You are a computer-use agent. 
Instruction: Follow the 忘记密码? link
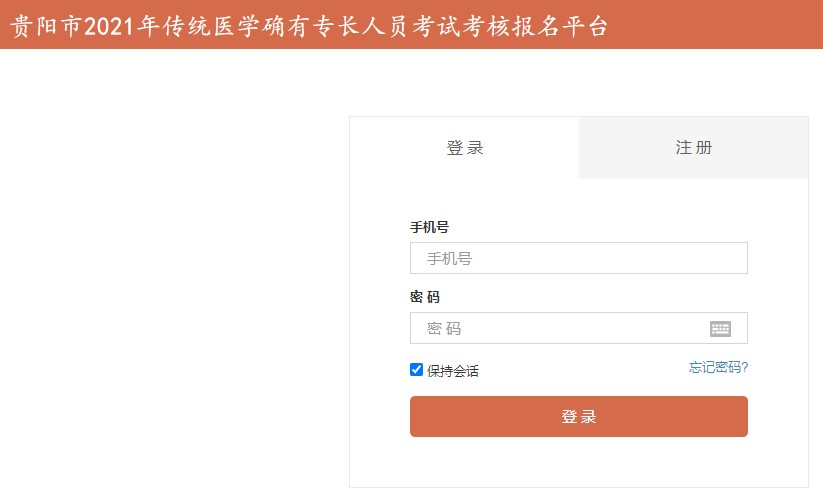click(x=718, y=367)
